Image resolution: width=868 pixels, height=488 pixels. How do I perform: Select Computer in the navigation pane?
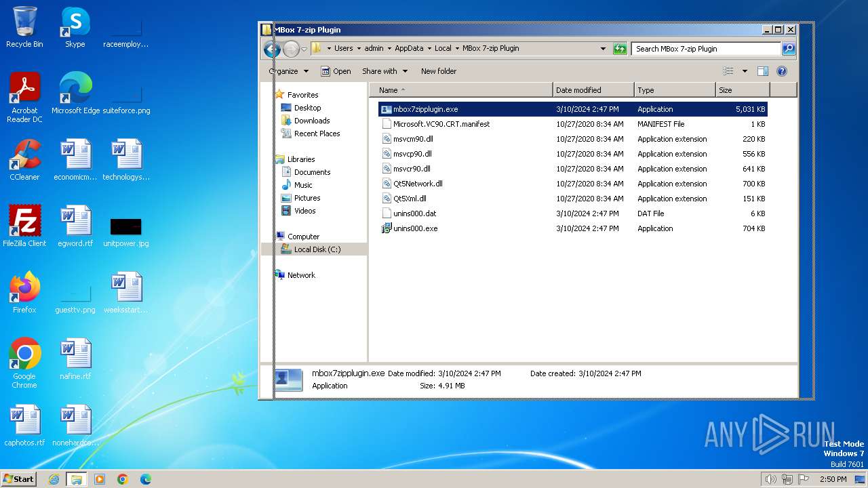(303, 237)
